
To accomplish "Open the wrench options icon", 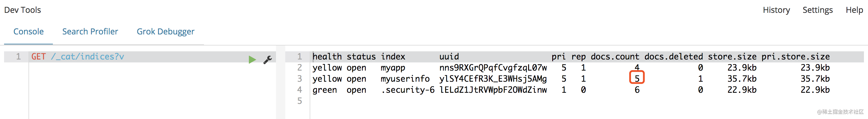I will pyautogui.click(x=268, y=60).
